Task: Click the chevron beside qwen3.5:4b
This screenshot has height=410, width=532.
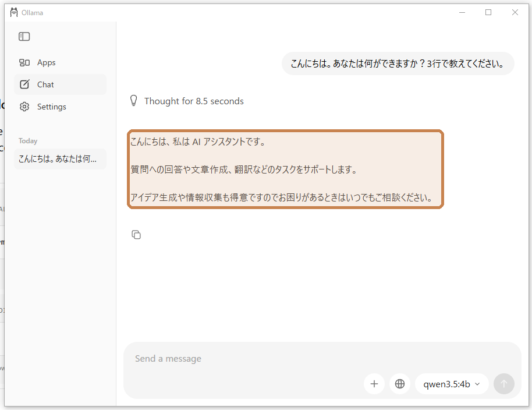Action: (478, 384)
